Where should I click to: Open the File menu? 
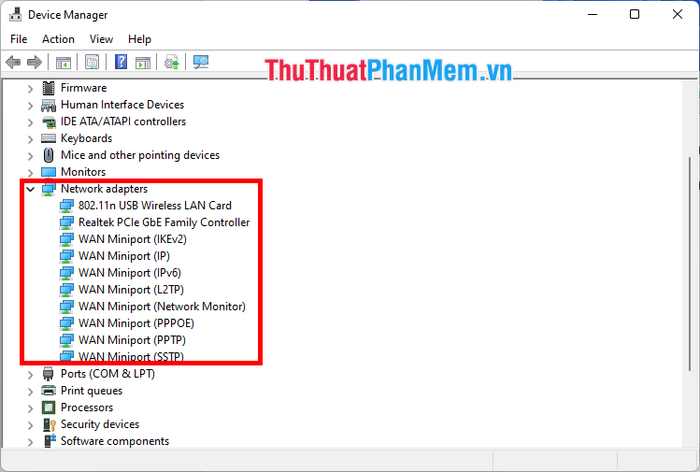(19, 39)
